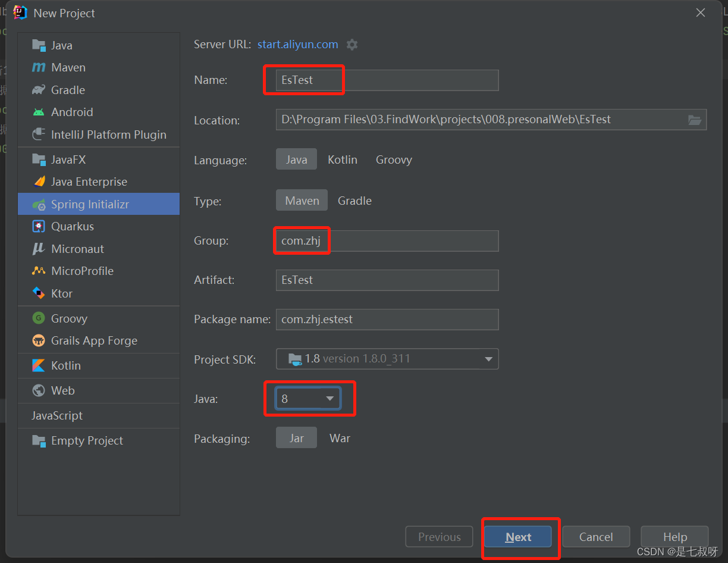Screen dimensions: 728x563
Task: Open the start.aliyun.com server link
Action: tap(298, 45)
